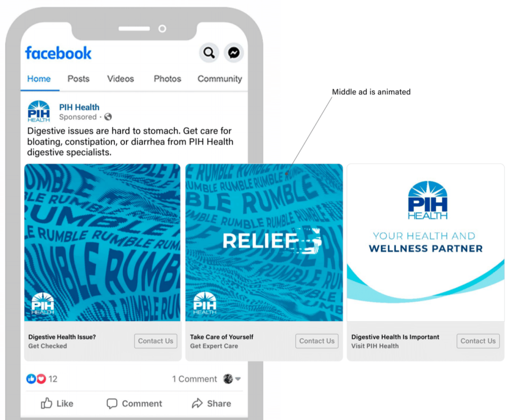Switch to the Posts tab
This screenshot has height=420, width=507.
[78, 79]
